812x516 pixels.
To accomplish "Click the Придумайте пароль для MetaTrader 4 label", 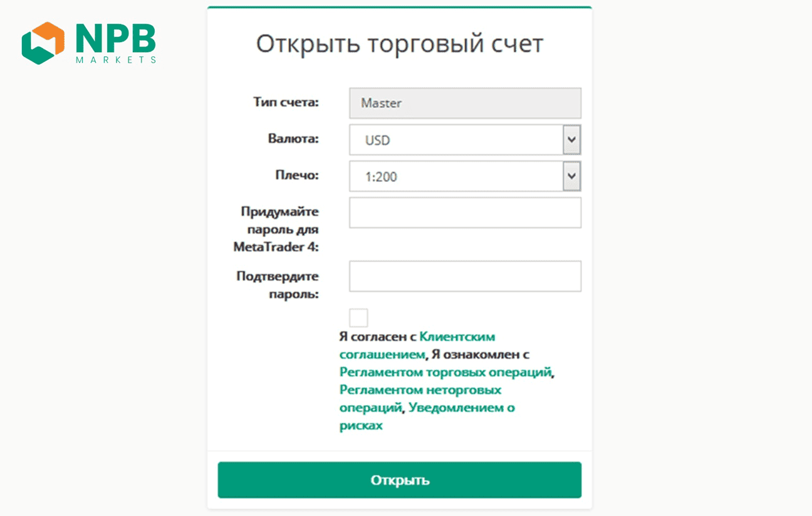I will [276, 229].
